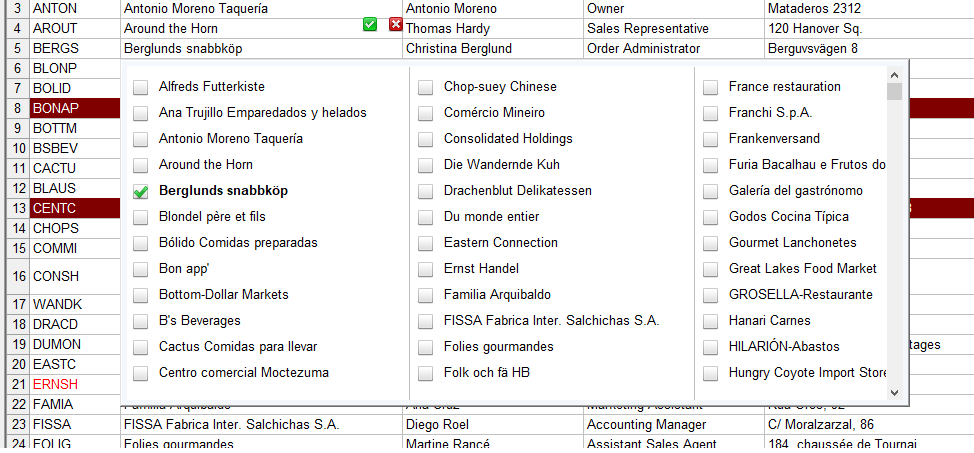Click the Around the Horn edit field

click(x=240, y=29)
